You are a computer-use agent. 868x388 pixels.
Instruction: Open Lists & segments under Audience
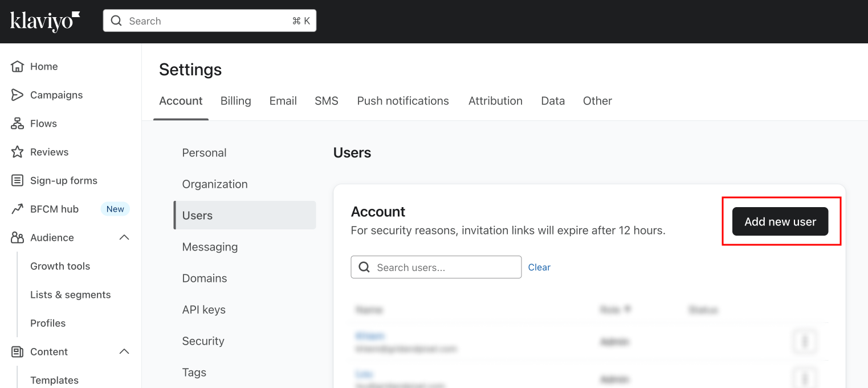[70, 294]
